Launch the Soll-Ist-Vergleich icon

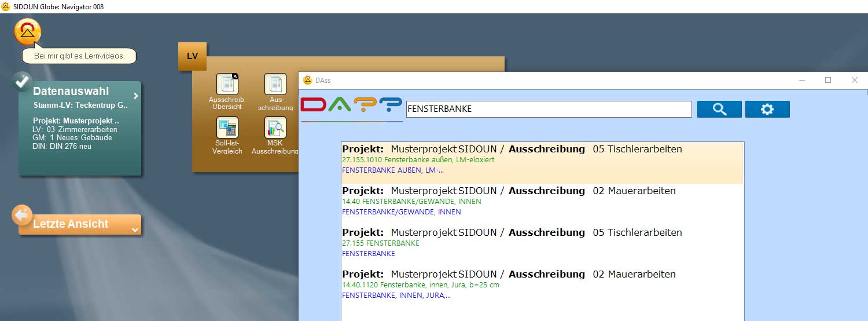pos(227,128)
